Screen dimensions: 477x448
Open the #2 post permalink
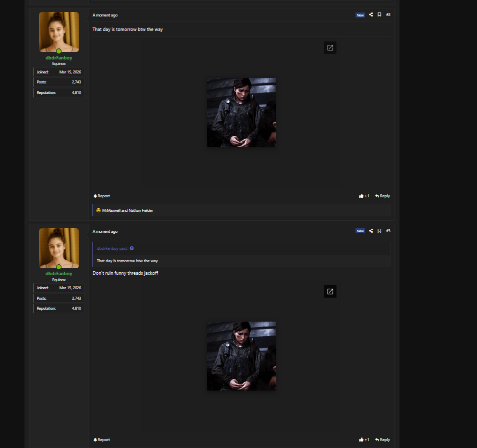point(388,15)
